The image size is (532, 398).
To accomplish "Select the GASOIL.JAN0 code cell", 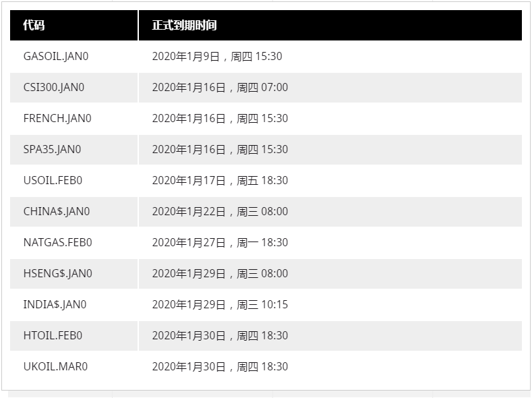I will click(x=56, y=57).
